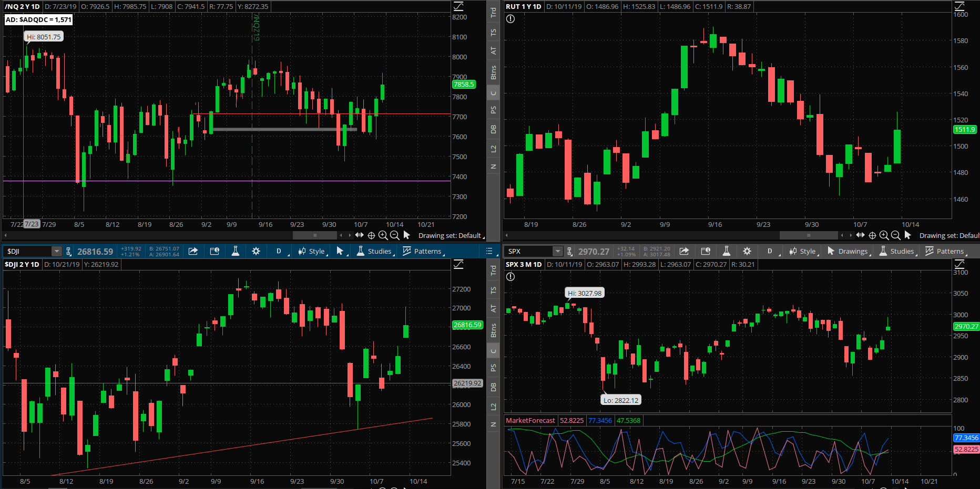Image resolution: width=980 pixels, height=489 pixels.
Task: Toggle the C sidebar tab beside /NQ chart
Action: click(493, 93)
